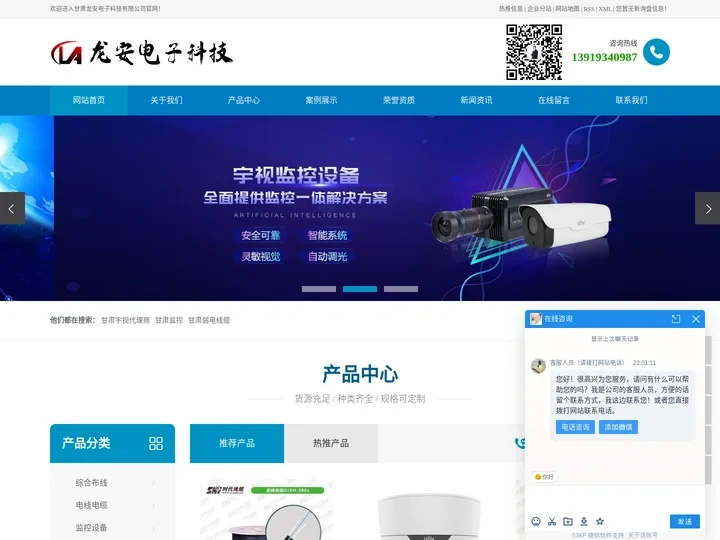Screen dimensions: 720x540
Task: Click the chat agent avatar in title bar
Action: pyautogui.click(x=536, y=319)
